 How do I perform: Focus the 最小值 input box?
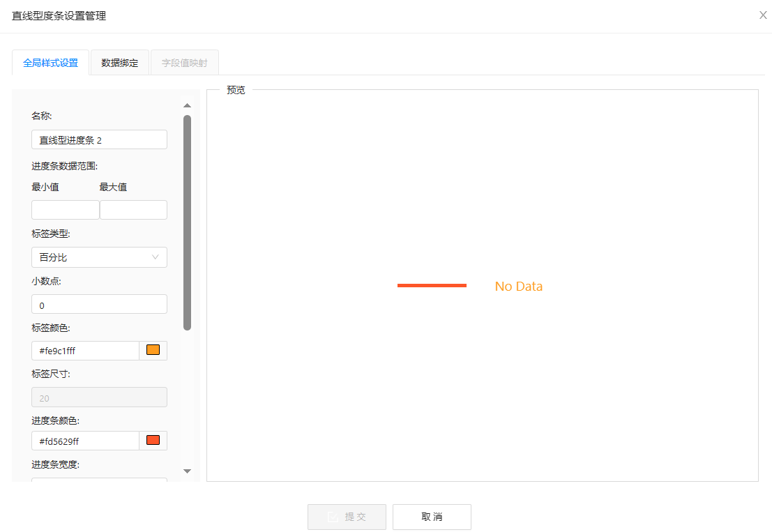[66, 210]
